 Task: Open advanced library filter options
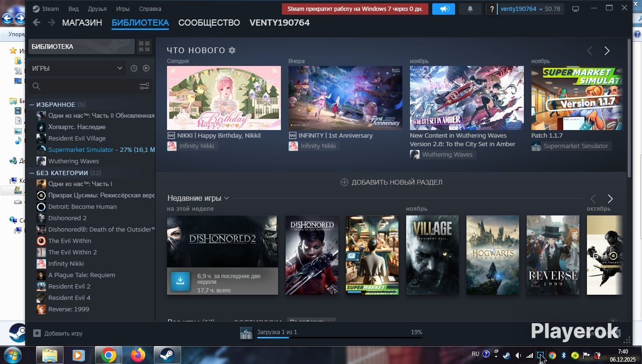[x=144, y=86]
